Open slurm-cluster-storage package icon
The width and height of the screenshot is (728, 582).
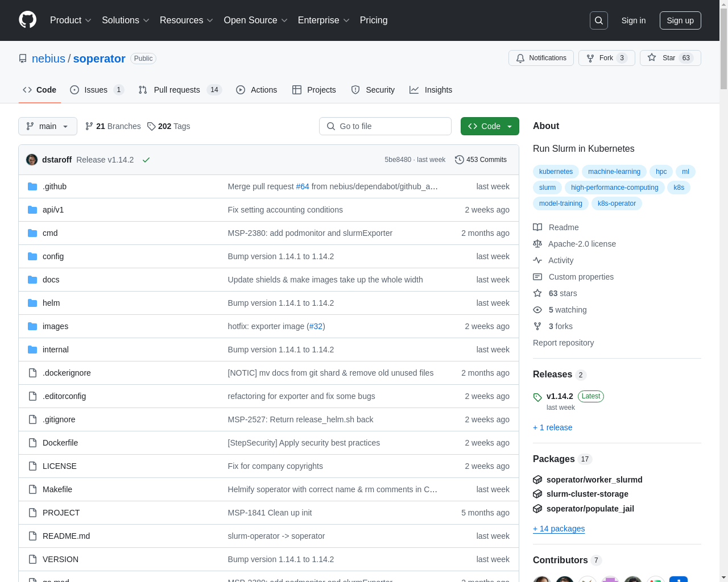coord(537,494)
